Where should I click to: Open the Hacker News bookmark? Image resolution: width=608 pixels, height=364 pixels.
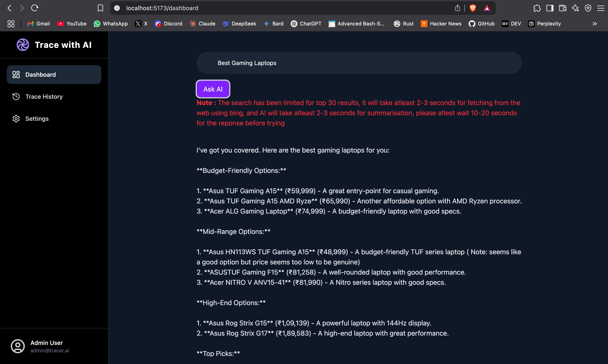pos(441,24)
